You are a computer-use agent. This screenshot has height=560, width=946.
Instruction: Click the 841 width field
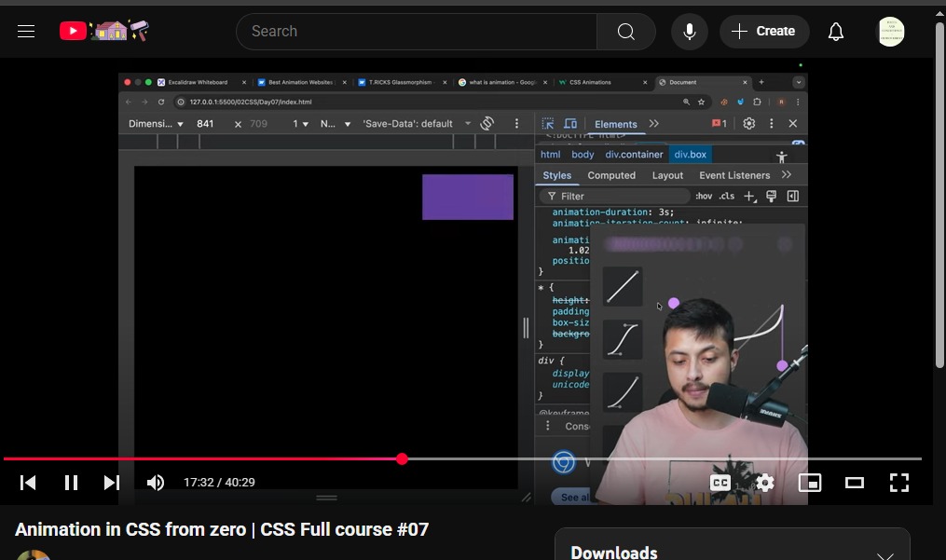[x=205, y=124]
